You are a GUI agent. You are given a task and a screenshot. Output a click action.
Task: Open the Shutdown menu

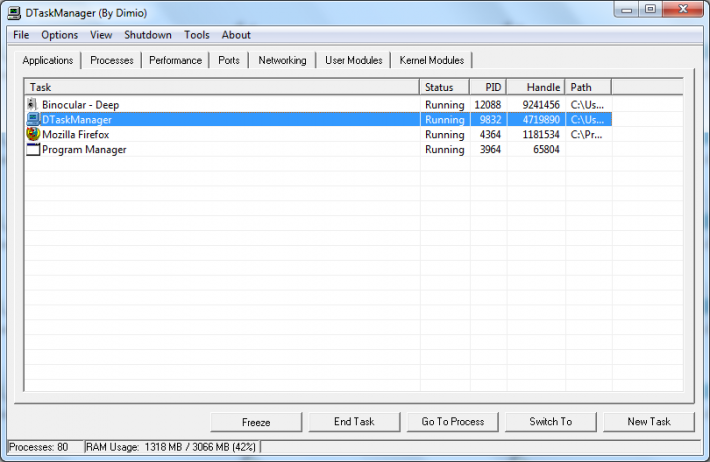[148, 35]
